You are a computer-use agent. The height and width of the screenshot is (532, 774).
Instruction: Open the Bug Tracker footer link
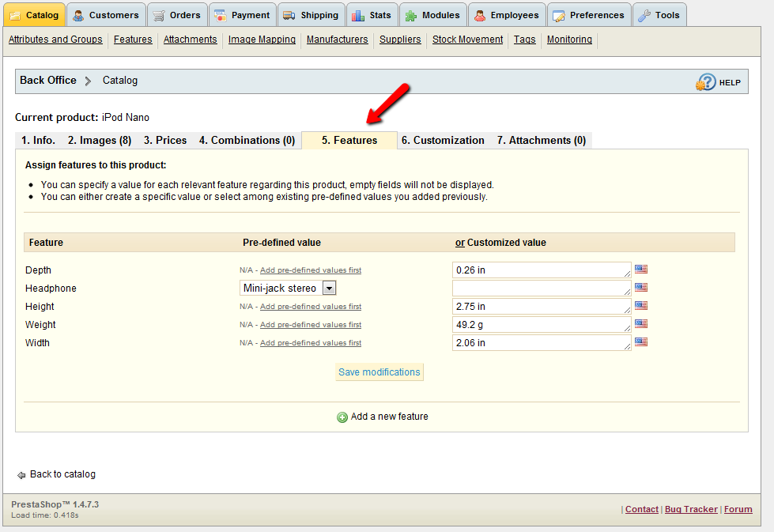coord(691,509)
